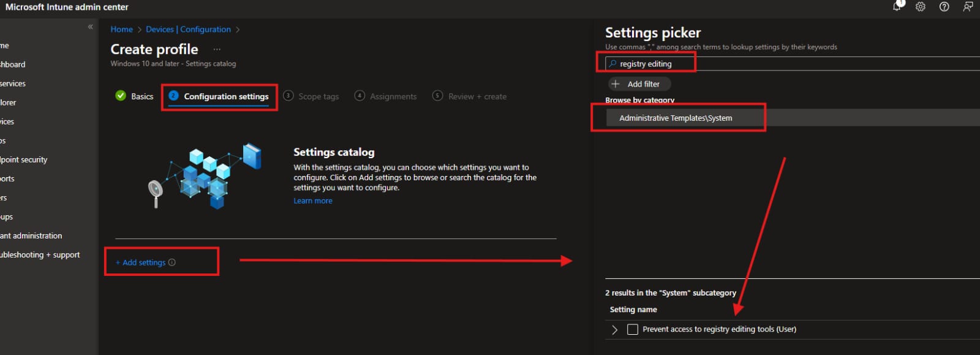Screen dimensions: 980x355
Task: Open Dashboard in left navigation
Action: (x=13, y=64)
